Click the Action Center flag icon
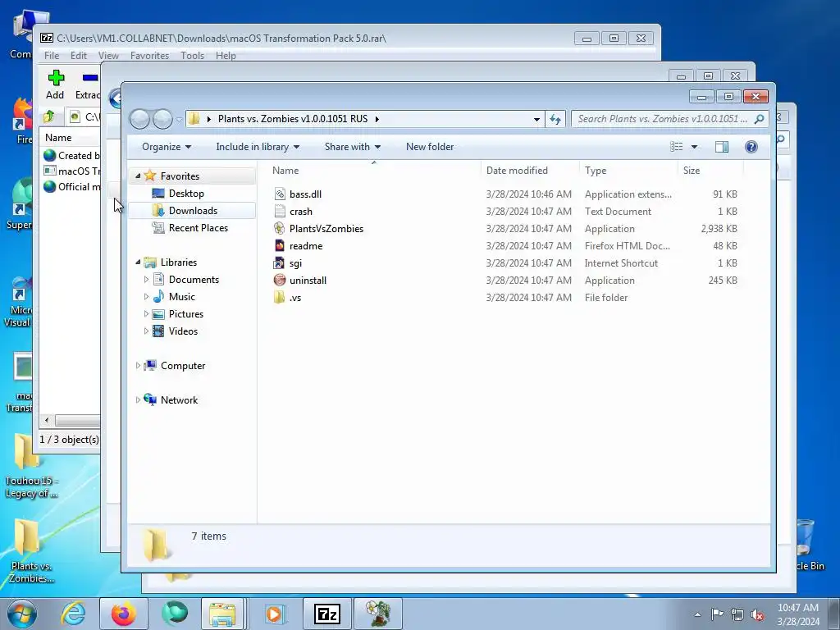 click(717, 614)
